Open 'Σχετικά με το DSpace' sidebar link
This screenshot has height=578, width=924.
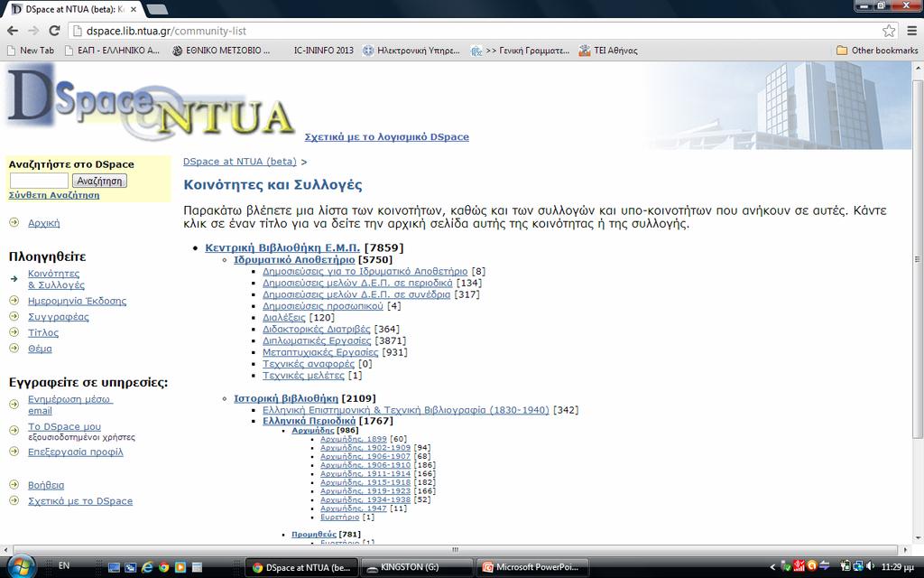(80, 501)
